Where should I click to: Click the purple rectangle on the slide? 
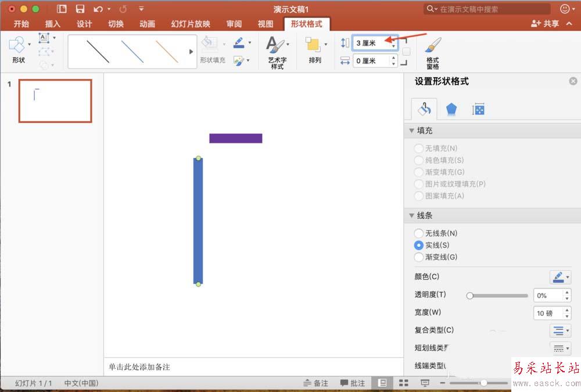point(236,138)
